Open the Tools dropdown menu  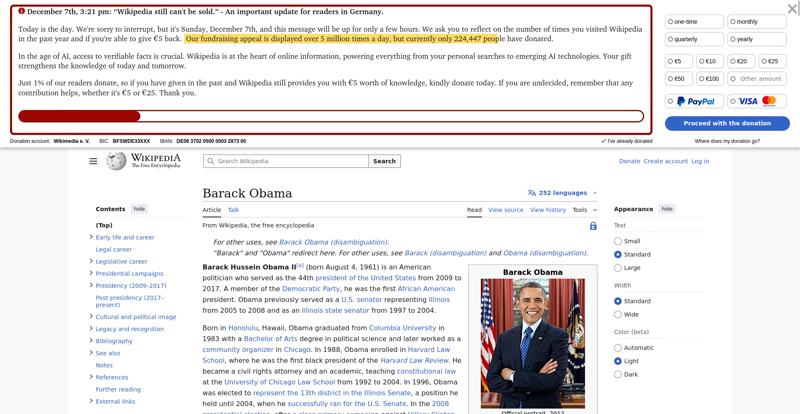click(585, 210)
